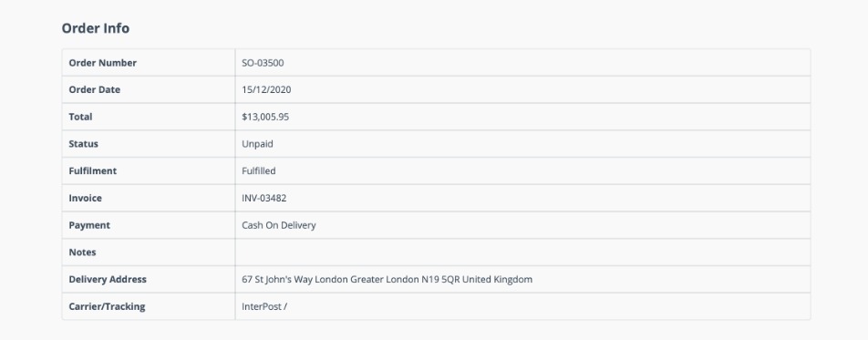Screen dimensions: 868x340
Task: Click the Invoice row label
Action: (86, 198)
